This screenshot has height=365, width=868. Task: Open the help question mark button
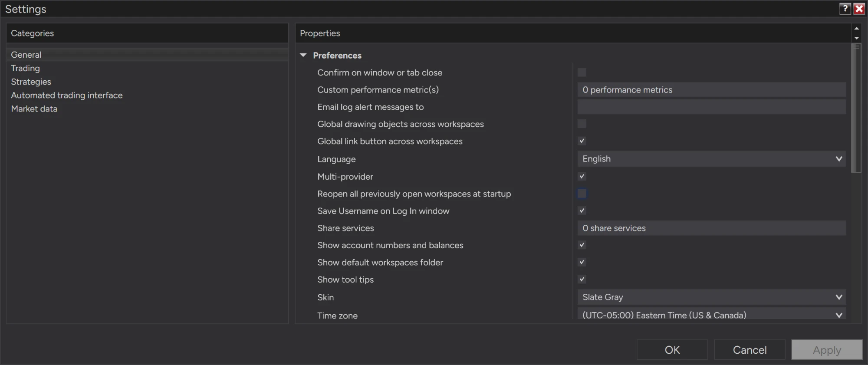coord(845,9)
